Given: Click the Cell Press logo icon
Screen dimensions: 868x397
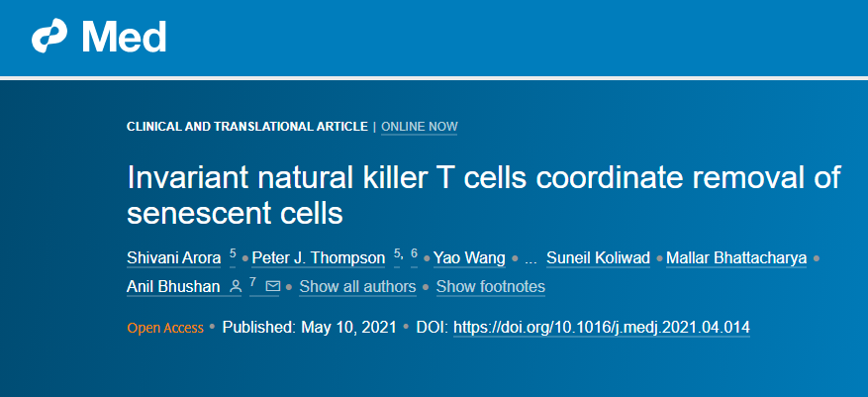Looking at the screenshot, I should tap(49, 37).
